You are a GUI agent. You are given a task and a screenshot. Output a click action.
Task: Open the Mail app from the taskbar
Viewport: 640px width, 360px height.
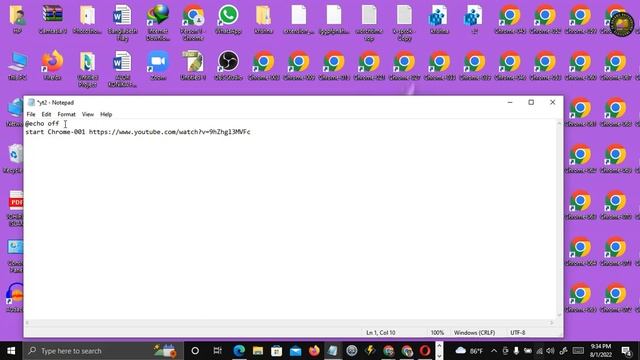tap(296, 351)
